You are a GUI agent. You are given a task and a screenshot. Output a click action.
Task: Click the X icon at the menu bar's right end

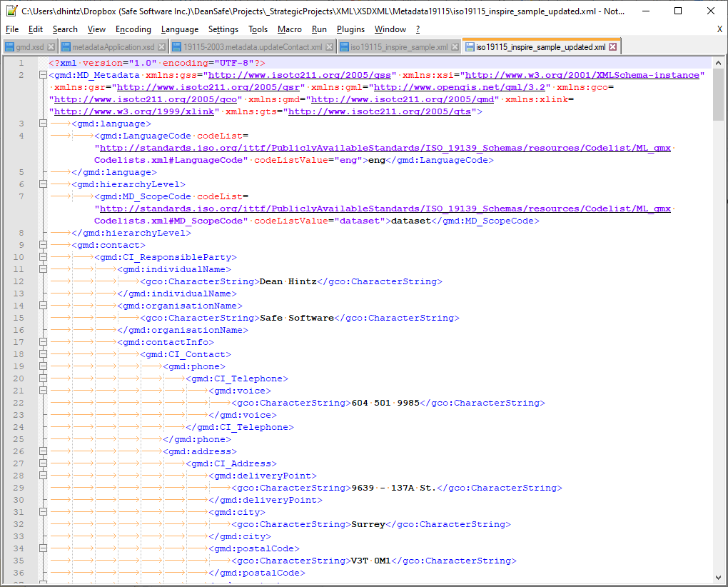click(x=719, y=29)
